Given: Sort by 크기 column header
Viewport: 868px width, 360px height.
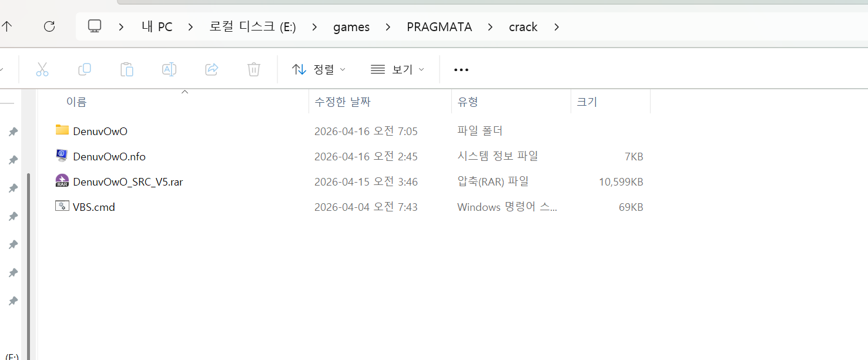Looking at the screenshot, I should click(x=587, y=102).
